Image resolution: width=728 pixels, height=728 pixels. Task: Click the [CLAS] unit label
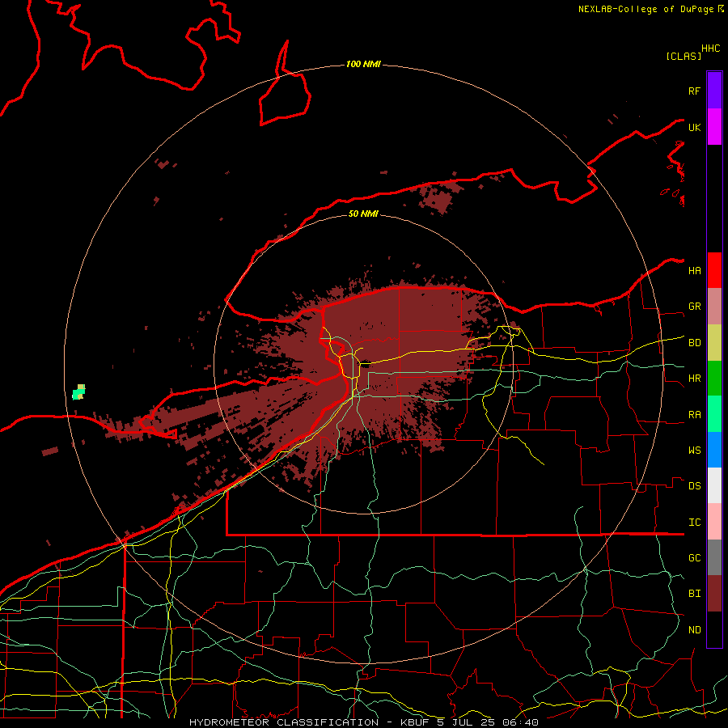[x=684, y=56]
